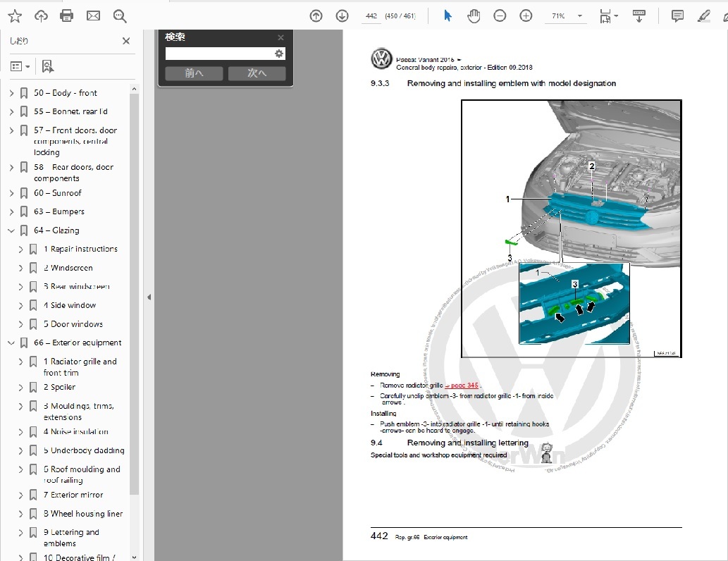Click the upload to cloud icon

tap(41, 16)
